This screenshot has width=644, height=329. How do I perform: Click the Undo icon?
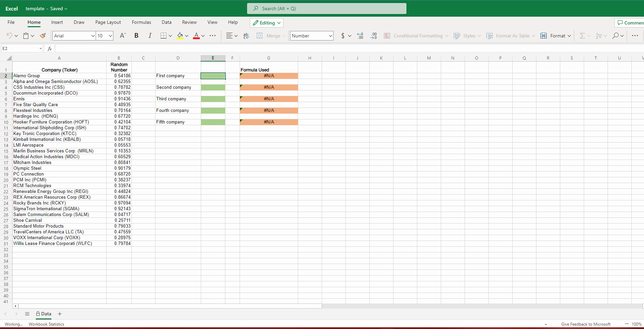coord(9,36)
